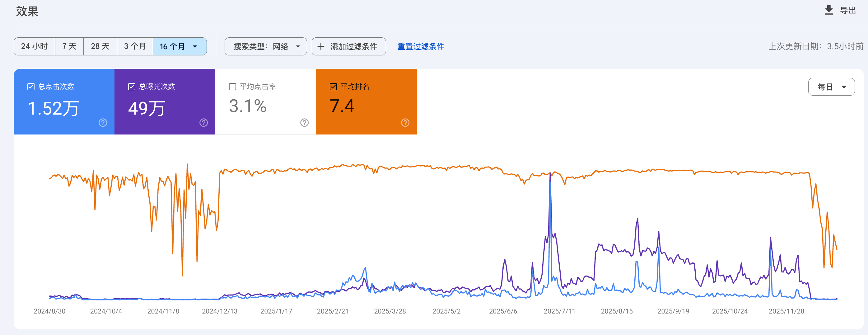Click the July 2025 impressions peak on chart
Image resolution: width=868 pixels, height=335 pixels.
coord(550,174)
